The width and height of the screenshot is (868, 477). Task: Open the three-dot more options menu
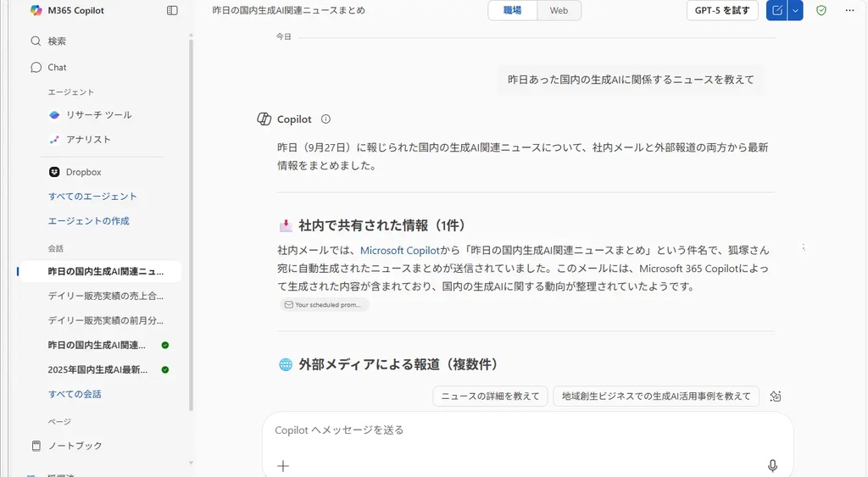coord(849,10)
